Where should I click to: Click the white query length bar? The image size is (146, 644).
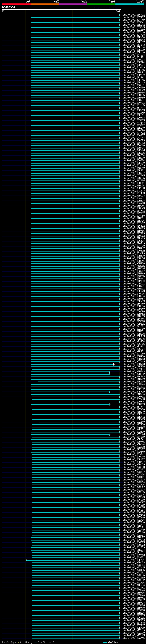point(62,9)
